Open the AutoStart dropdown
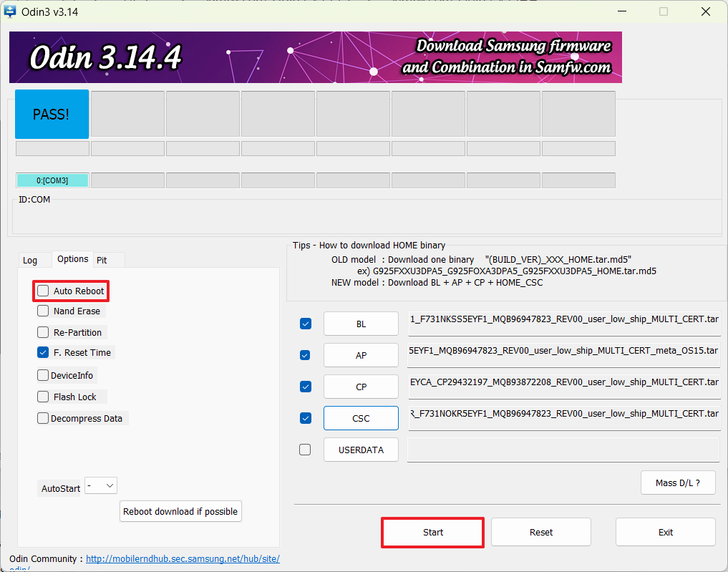Screen dimensions: 728x572 [101, 485]
